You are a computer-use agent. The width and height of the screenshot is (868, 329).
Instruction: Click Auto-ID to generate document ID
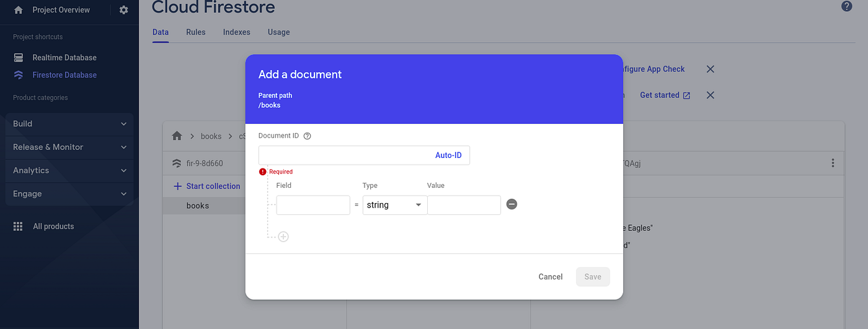point(448,155)
